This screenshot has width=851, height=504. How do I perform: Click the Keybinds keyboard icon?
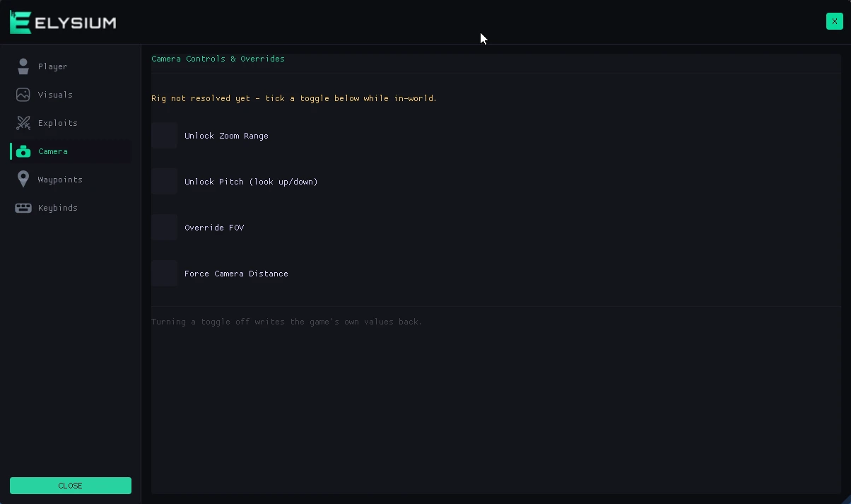(23, 208)
